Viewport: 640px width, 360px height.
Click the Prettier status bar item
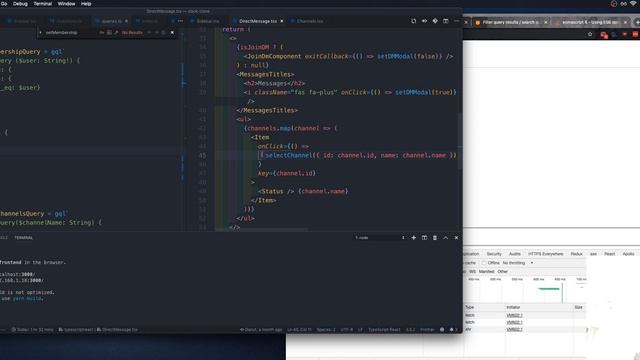tap(427, 330)
